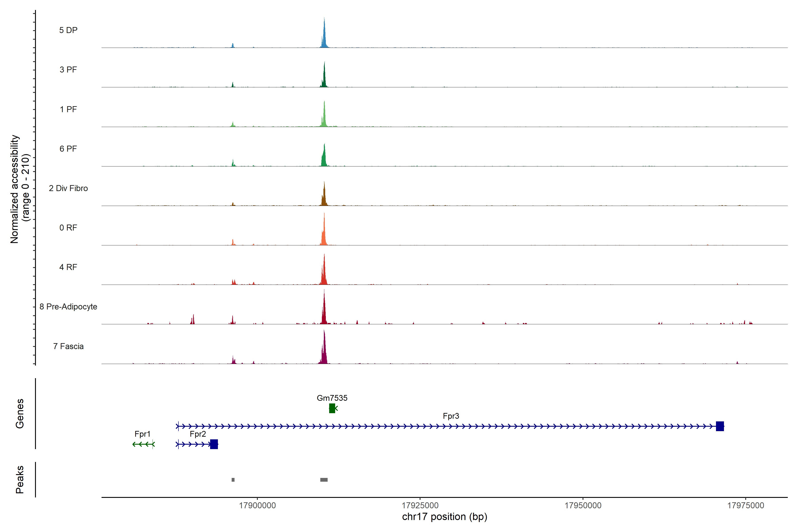Viewport: 798px width, 532px height.
Task: Click the 8 Pre-Adipocyte tallest peak
Action: coord(324,312)
